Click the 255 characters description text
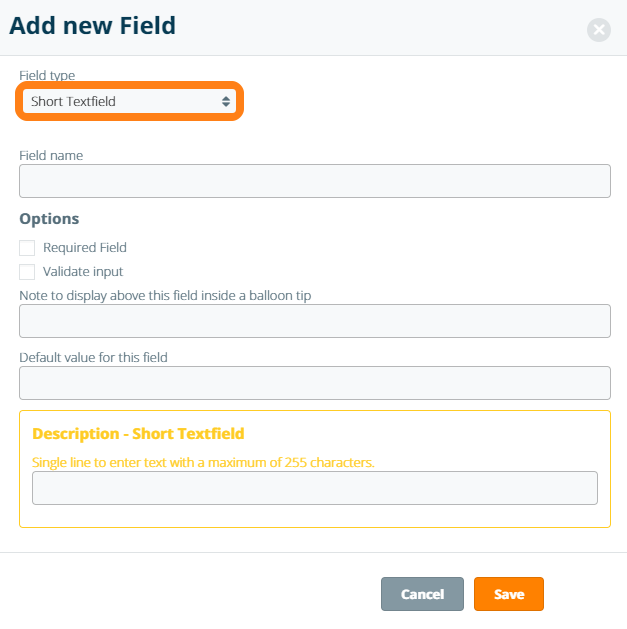The height and width of the screenshot is (629, 627). (203, 462)
